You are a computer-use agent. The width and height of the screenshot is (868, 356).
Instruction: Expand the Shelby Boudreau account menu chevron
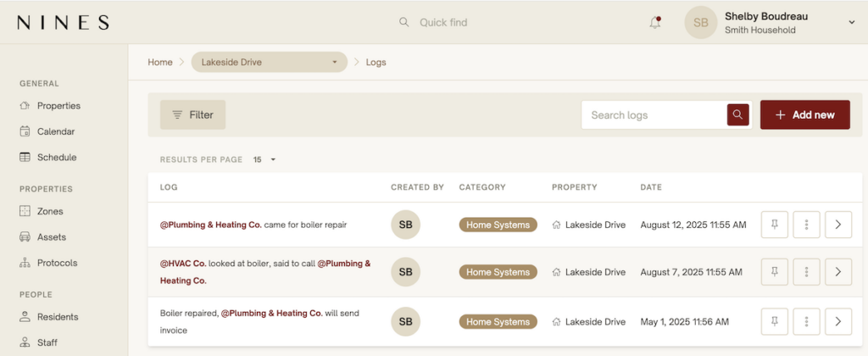(x=851, y=23)
